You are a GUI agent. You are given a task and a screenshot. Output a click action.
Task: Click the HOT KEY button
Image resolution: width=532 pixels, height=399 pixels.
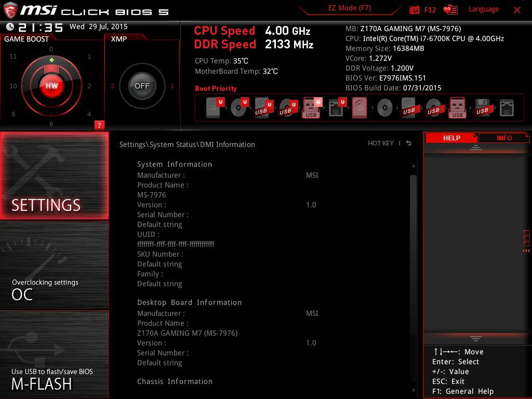coord(381,143)
